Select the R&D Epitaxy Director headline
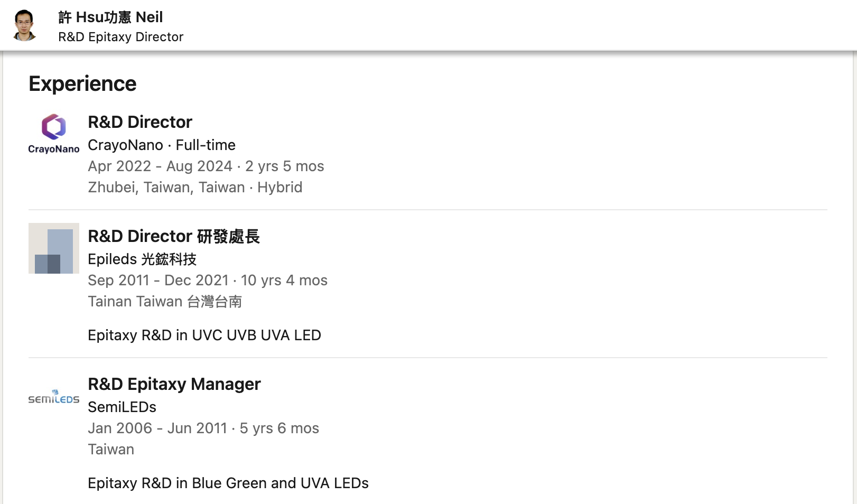This screenshot has height=504, width=857. point(120,37)
